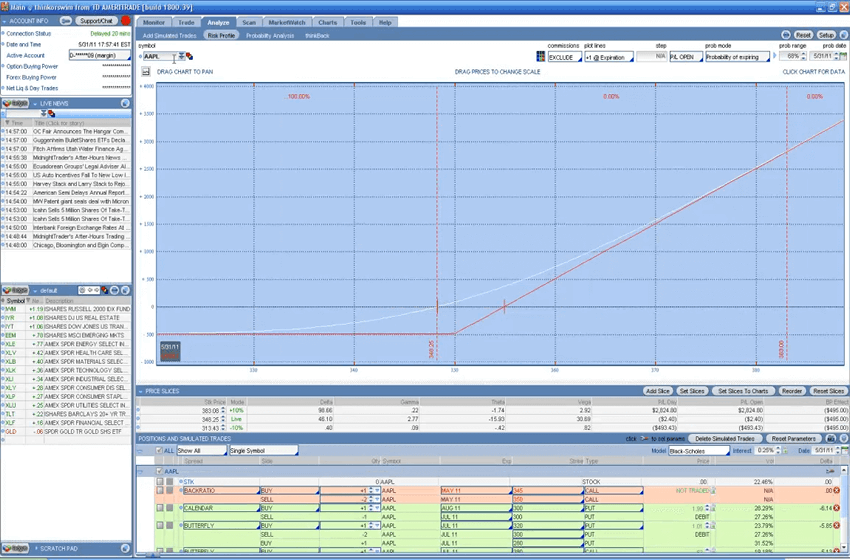Click Delete Simulated Trades button

[x=725, y=438]
